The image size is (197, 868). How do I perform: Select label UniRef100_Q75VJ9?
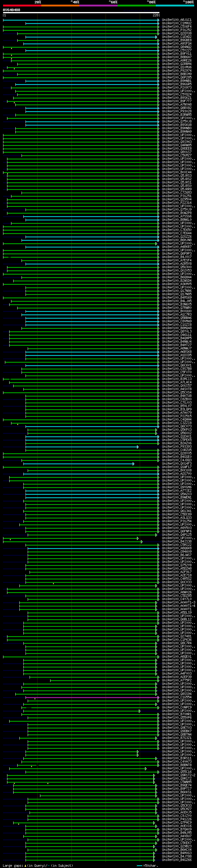[x=176, y=209]
